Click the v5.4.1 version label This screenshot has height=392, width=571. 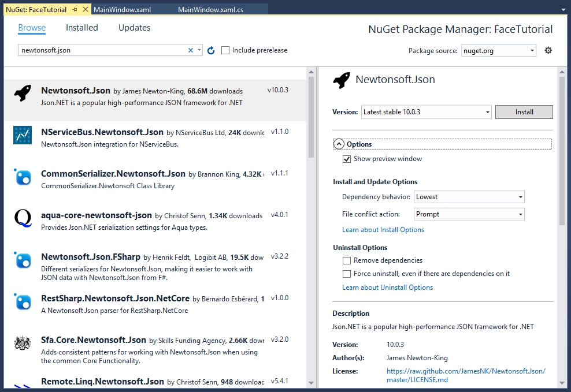click(280, 381)
